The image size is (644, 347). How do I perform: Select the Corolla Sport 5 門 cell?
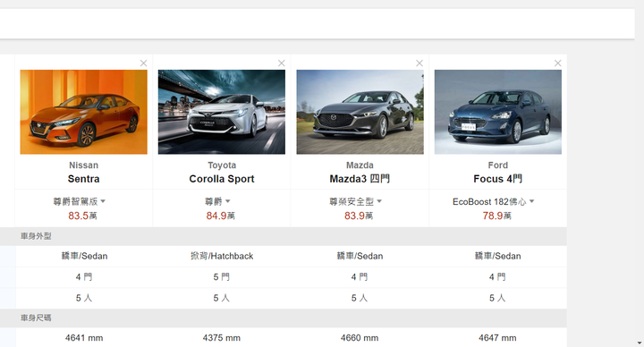pos(222,277)
